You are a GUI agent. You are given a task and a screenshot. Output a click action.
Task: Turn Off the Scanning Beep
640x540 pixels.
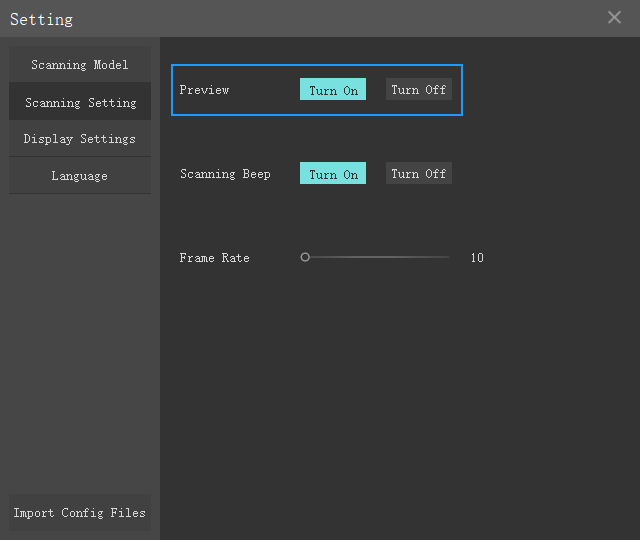(x=419, y=173)
